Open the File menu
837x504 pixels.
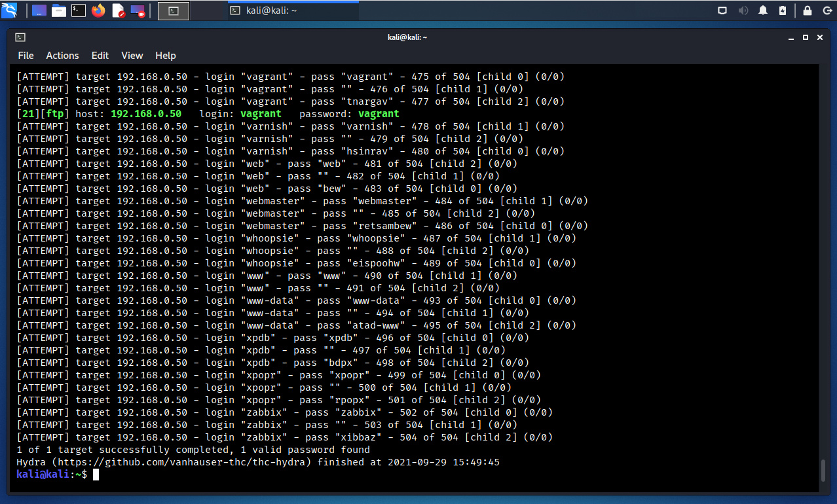click(26, 56)
